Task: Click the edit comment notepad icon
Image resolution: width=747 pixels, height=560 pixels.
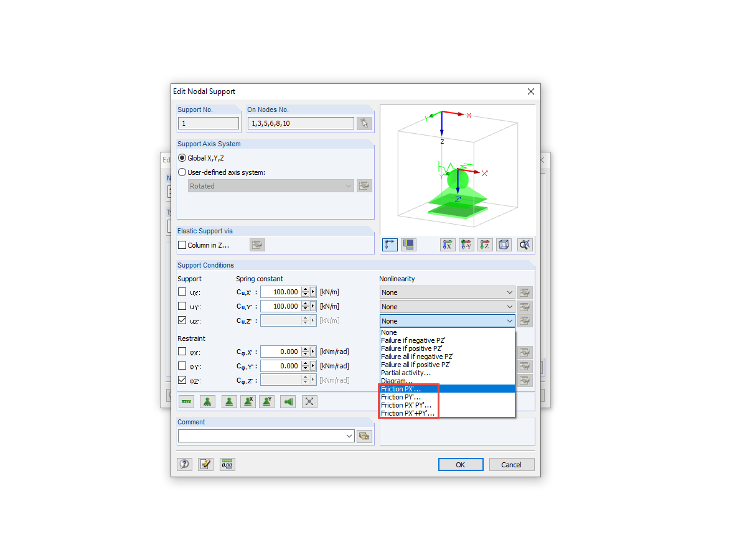Action: 206,464
